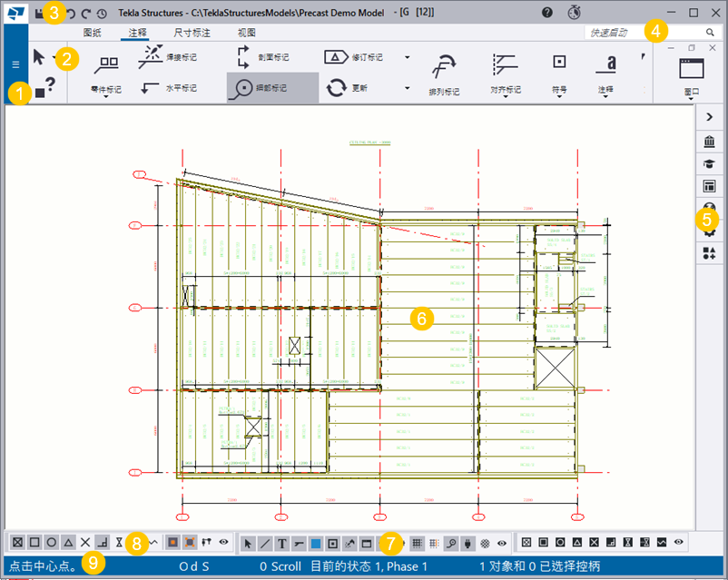Toggle the orange corner-bracket snap switch
Image resolution: width=728 pixels, height=580 pixels.
click(190, 542)
